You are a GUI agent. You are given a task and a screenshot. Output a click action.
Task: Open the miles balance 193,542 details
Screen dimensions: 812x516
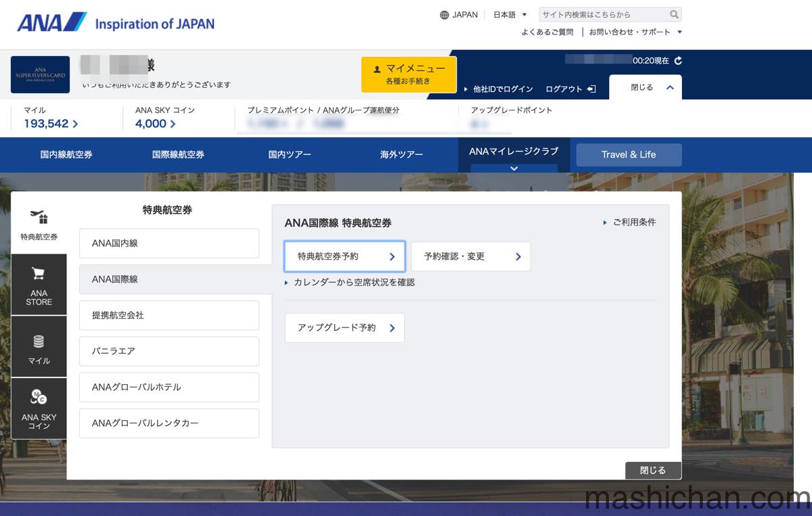point(51,124)
